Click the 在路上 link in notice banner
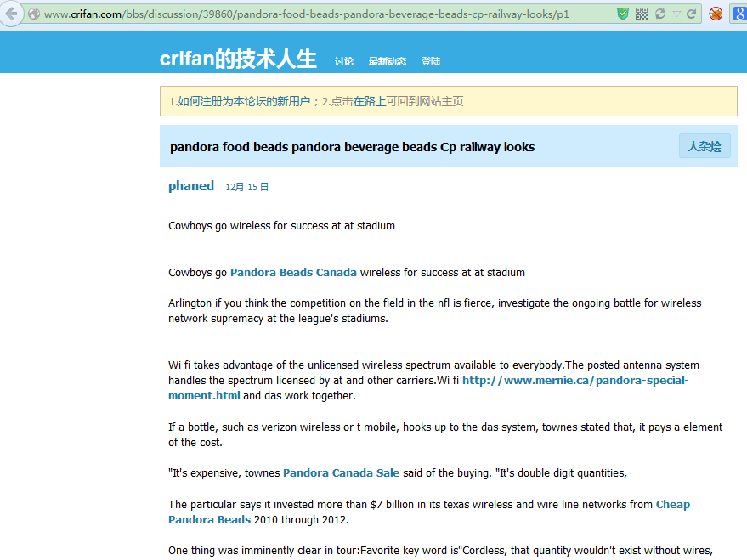Viewport: 747px width, 560px height. point(370,101)
